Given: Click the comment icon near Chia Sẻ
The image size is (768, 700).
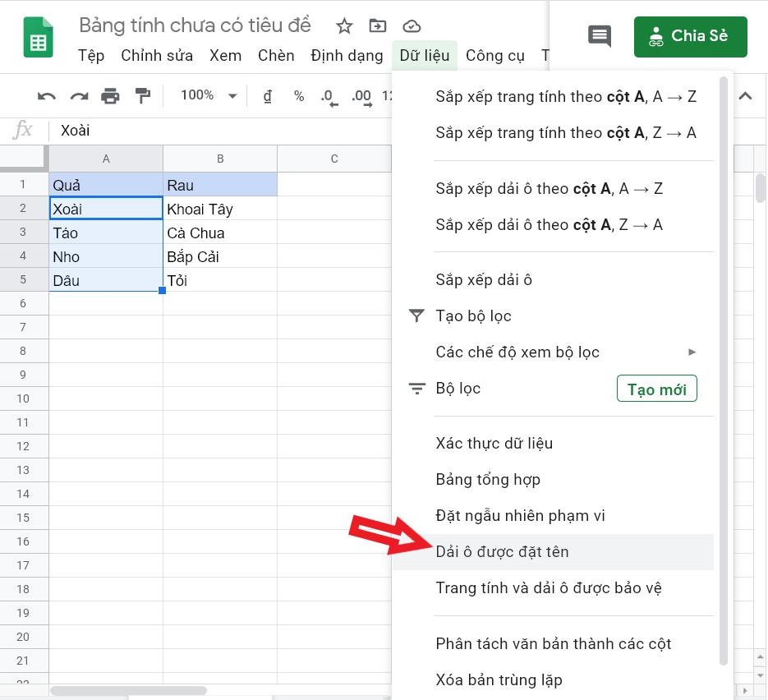Looking at the screenshot, I should tap(598, 36).
